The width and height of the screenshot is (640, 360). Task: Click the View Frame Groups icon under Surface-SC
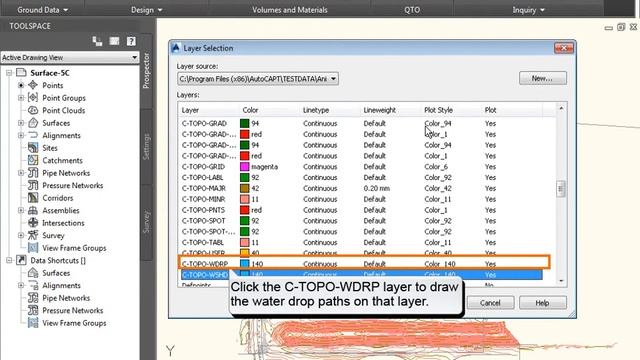point(33,248)
